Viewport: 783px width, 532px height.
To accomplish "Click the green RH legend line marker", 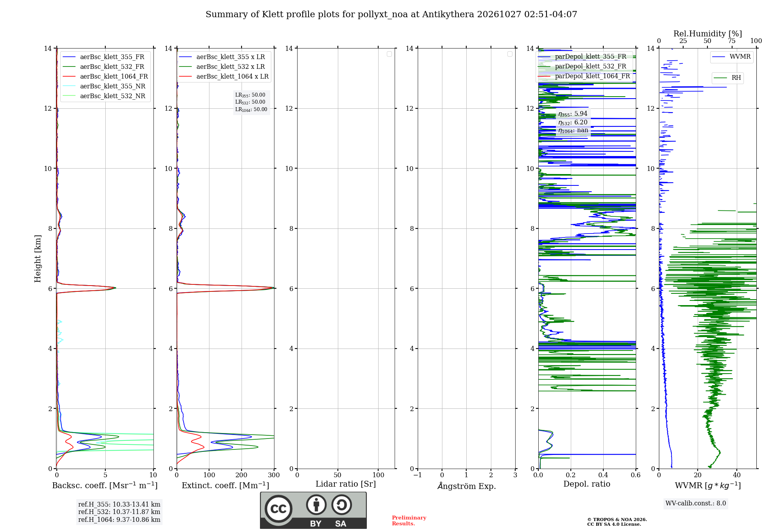I will click(x=720, y=78).
